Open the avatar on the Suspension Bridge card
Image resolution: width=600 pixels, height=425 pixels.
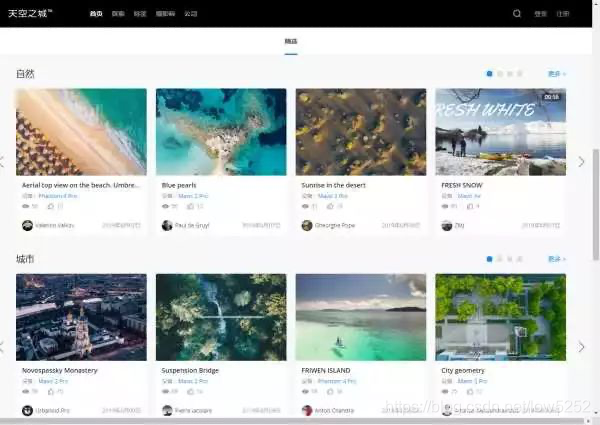click(167, 410)
